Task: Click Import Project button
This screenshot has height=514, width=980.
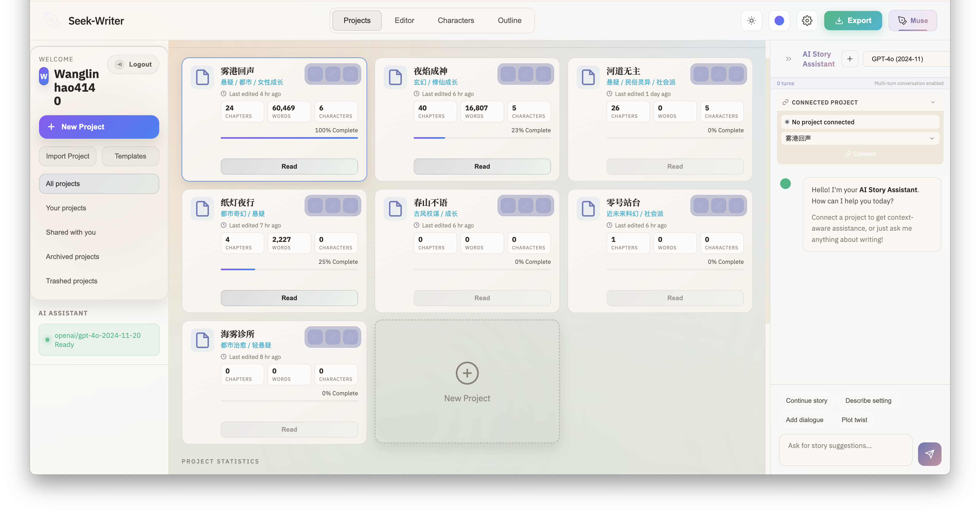Action: tap(67, 156)
